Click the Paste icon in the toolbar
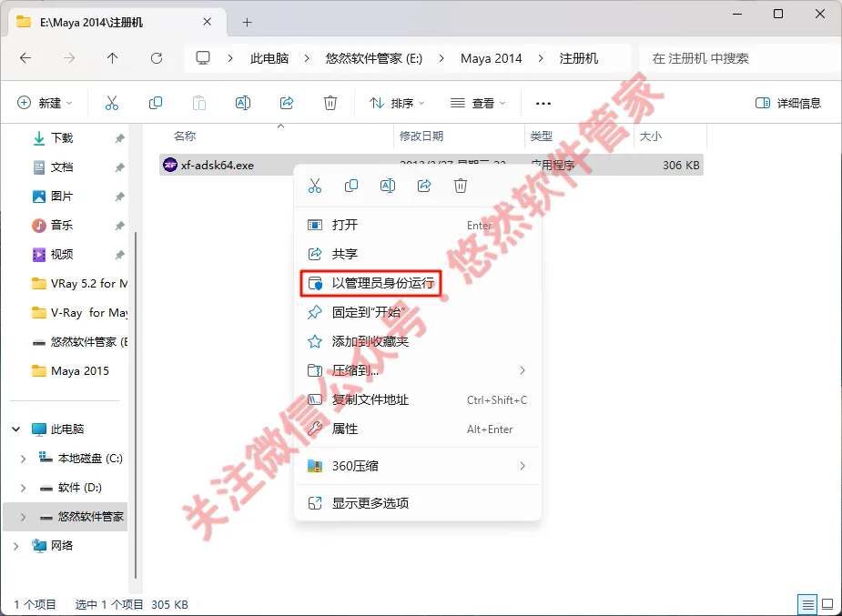 199,103
